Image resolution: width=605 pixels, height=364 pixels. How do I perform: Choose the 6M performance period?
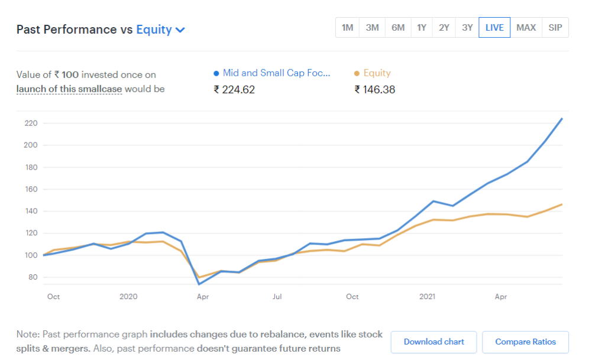[x=397, y=28]
